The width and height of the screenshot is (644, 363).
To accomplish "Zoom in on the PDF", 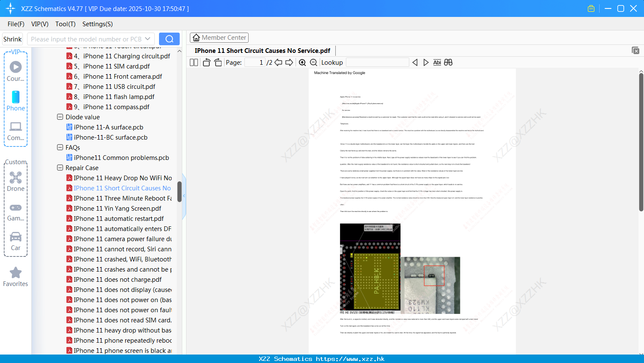I will (x=302, y=62).
